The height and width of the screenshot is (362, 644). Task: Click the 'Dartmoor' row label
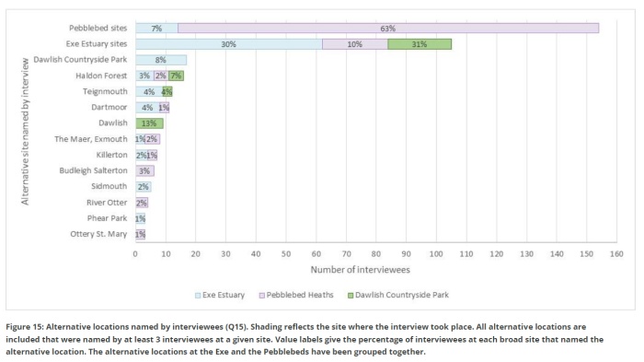(x=109, y=108)
